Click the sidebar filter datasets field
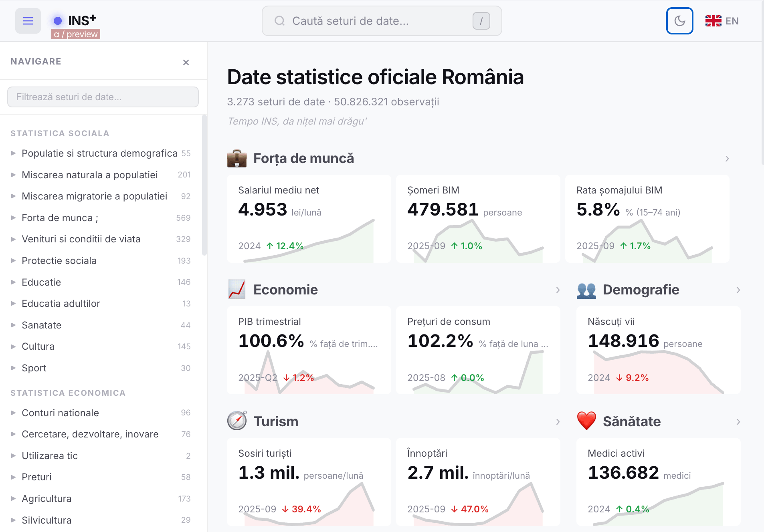 (x=103, y=97)
